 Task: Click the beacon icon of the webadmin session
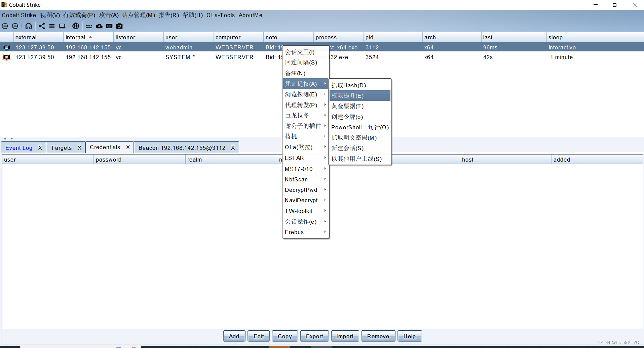coord(7,47)
